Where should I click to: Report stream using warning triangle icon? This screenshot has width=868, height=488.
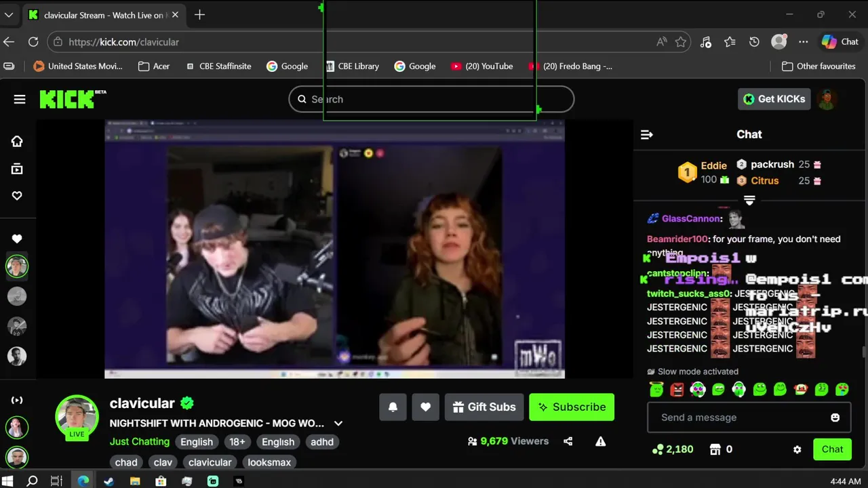click(x=601, y=441)
